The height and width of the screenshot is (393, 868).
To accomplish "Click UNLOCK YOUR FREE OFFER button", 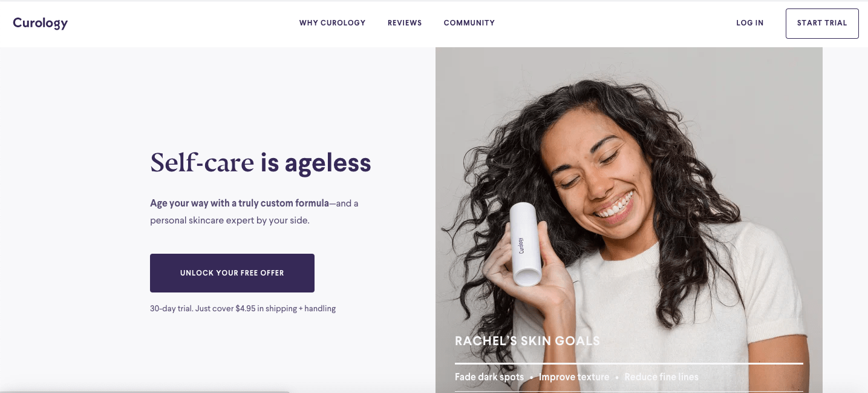I will (x=232, y=273).
